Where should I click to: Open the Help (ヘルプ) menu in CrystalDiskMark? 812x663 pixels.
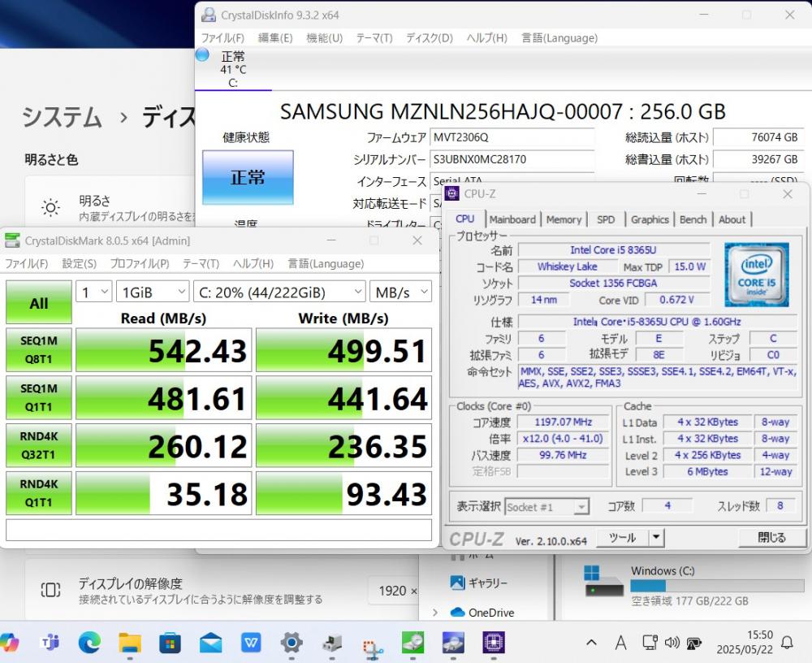point(253,264)
